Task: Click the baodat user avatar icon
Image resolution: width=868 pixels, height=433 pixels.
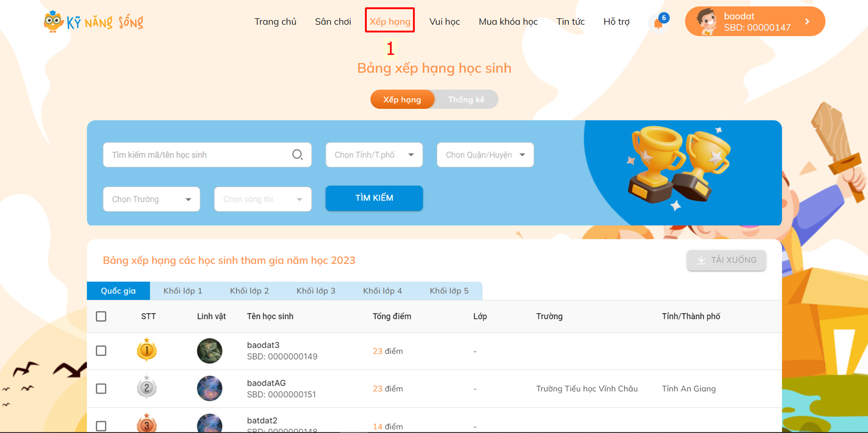Action: pos(706,22)
